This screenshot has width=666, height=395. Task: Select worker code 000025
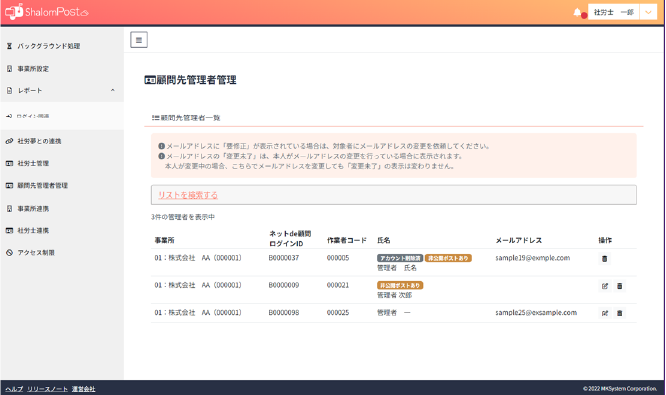click(338, 313)
